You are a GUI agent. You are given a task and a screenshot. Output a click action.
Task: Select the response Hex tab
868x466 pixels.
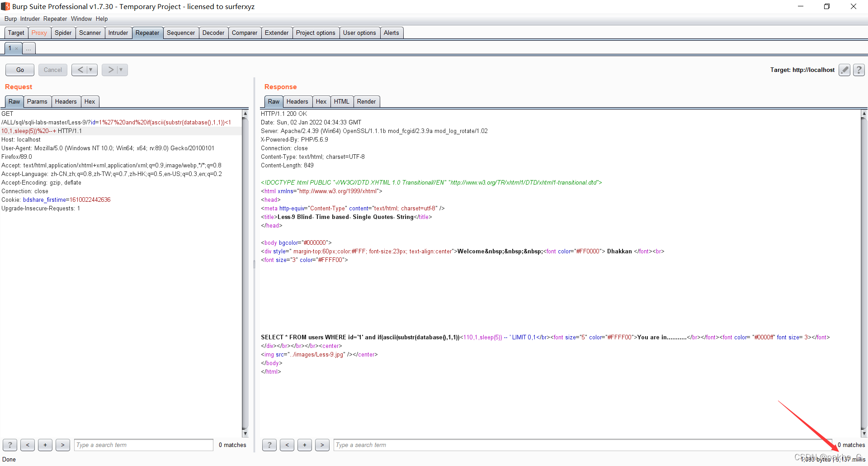(x=321, y=101)
